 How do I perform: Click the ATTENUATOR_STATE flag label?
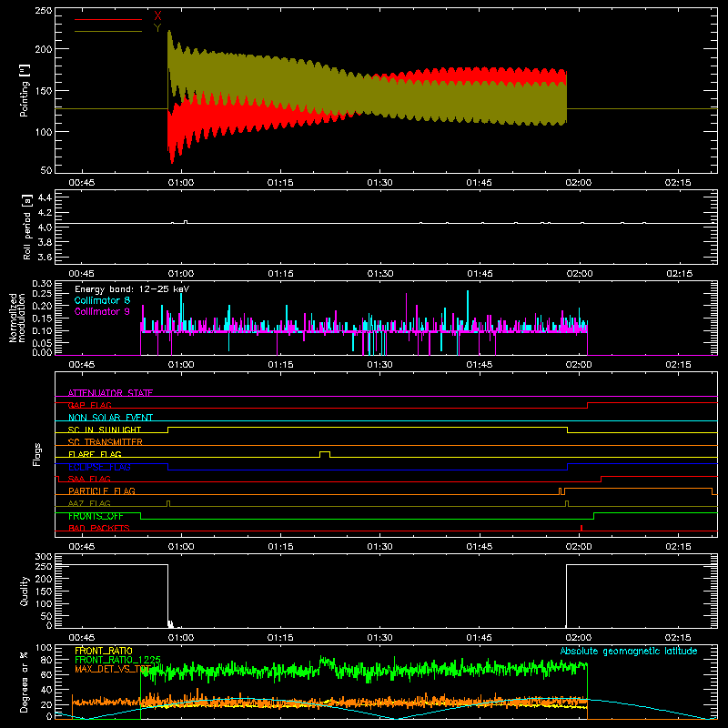(110, 393)
